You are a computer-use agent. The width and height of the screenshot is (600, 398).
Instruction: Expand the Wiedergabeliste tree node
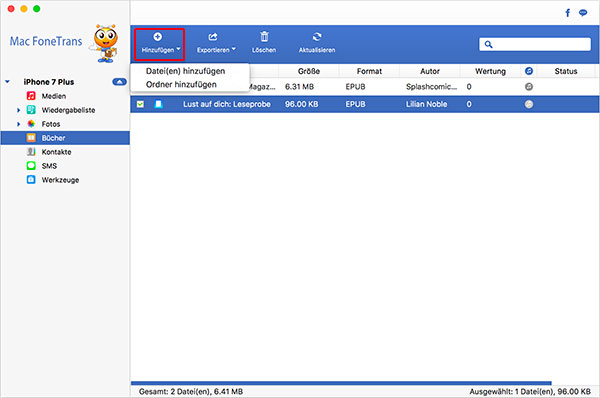(18, 110)
